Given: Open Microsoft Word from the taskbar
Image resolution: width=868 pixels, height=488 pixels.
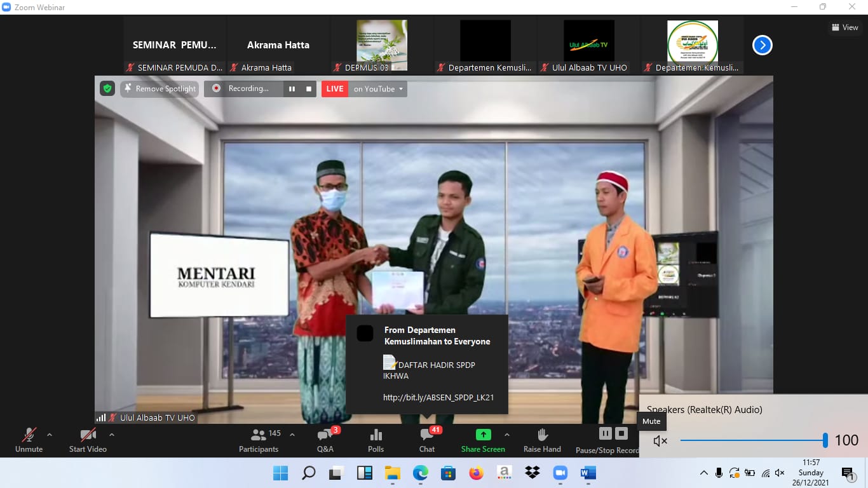Looking at the screenshot, I should (x=587, y=473).
